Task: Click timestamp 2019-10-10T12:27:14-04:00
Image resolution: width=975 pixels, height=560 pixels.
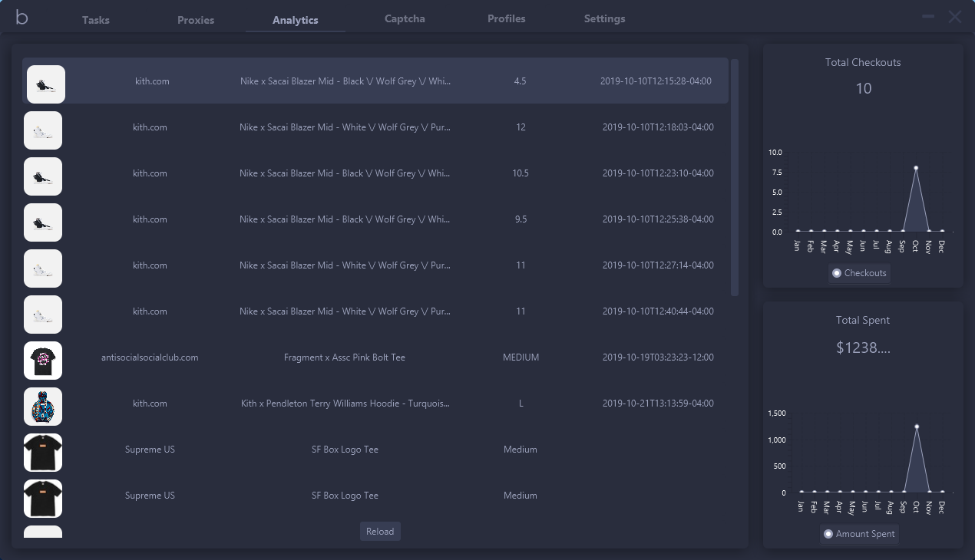Action: point(658,265)
